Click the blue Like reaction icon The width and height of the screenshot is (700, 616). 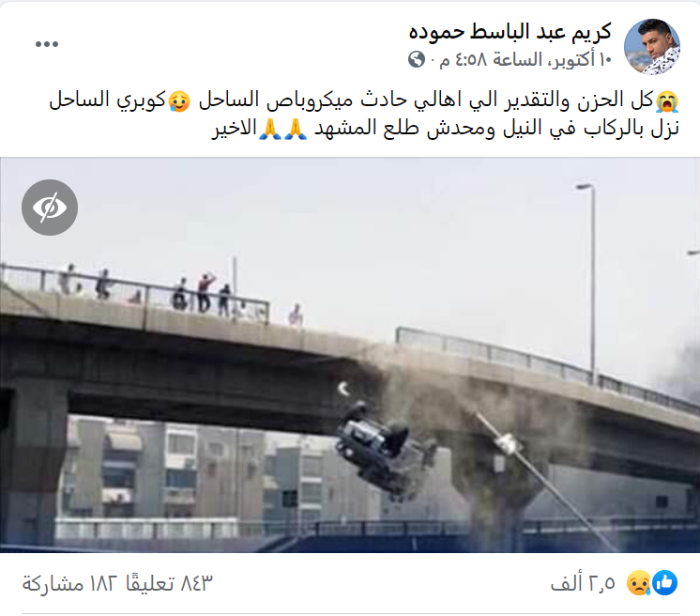665,582
